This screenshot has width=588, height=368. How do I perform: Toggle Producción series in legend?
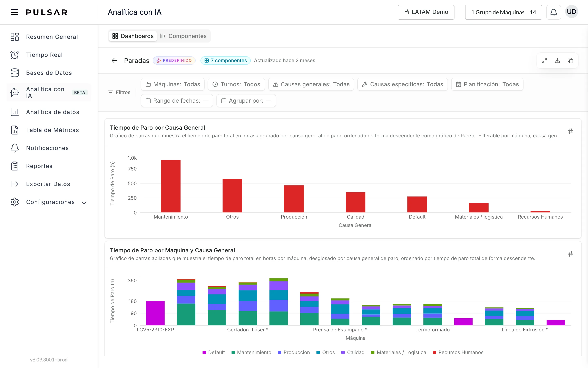pos(294,352)
